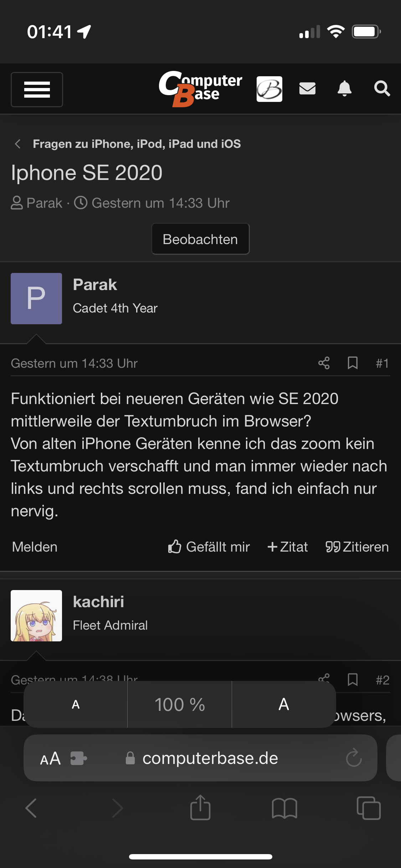Add post to multi-quote with '+Zitat'
This screenshot has height=868, width=401.
(x=288, y=547)
